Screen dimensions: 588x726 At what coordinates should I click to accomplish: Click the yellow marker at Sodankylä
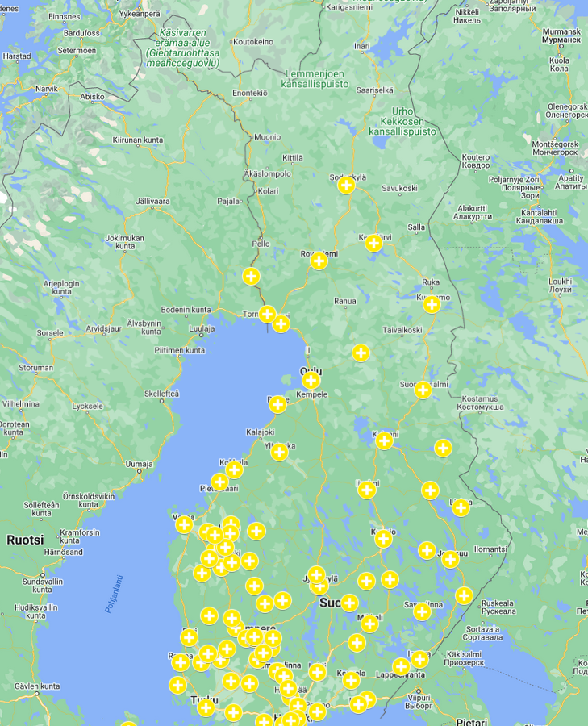coord(346,186)
